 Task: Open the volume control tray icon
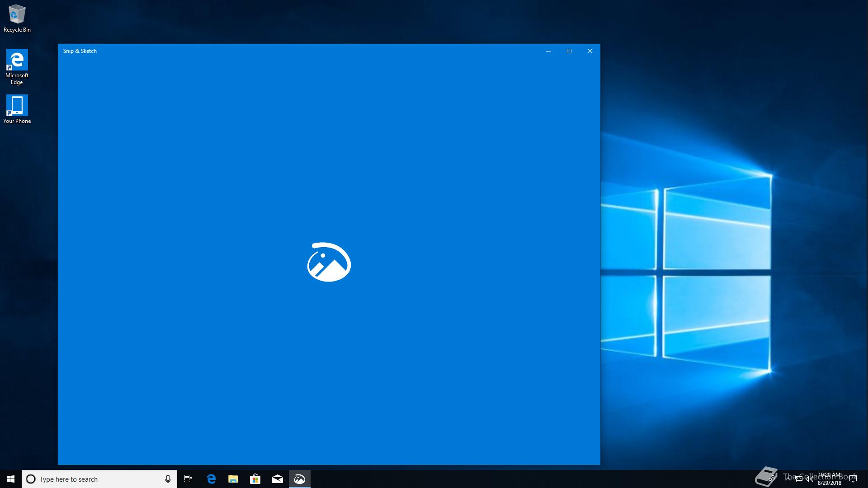tap(810, 479)
